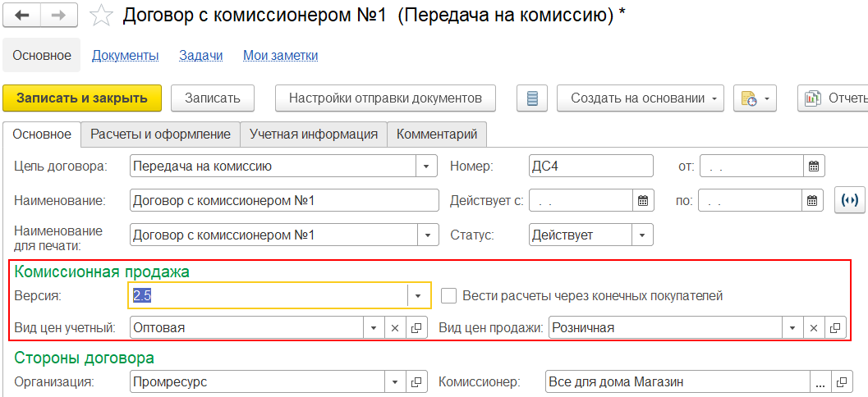The width and height of the screenshot is (868, 397).
Task: Switch to 'Расчеты и оформление' tab
Action: (x=160, y=134)
